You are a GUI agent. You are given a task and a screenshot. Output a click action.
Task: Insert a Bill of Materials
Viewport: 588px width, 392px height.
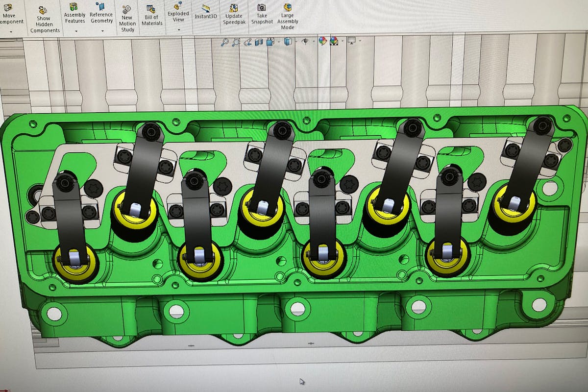[x=152, y=15]
